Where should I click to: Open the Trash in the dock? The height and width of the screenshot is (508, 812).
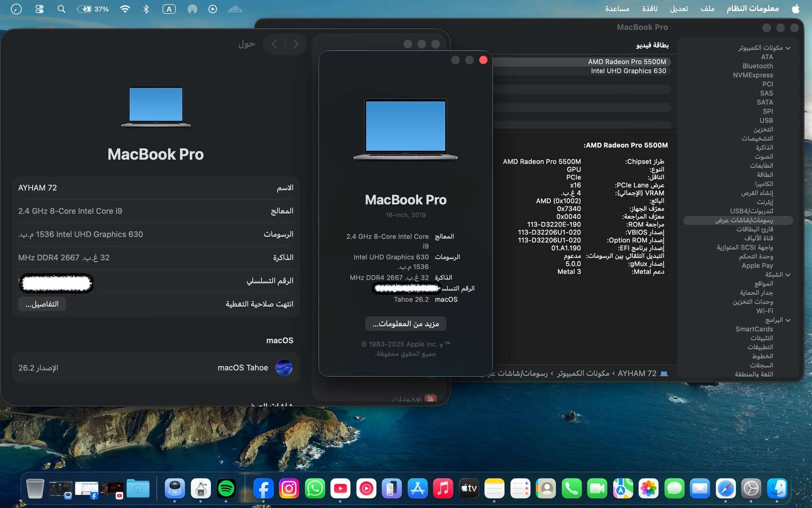(35, 488)
